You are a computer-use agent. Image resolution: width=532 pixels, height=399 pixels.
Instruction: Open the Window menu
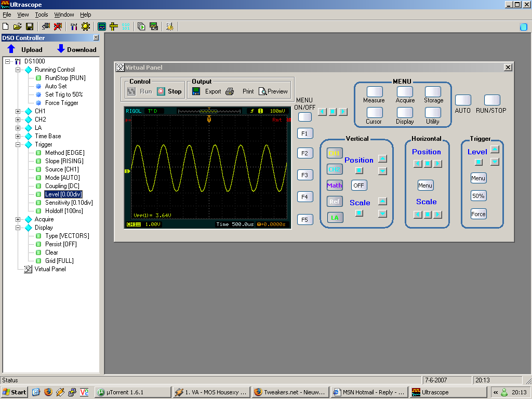click(x=64, y=15)
